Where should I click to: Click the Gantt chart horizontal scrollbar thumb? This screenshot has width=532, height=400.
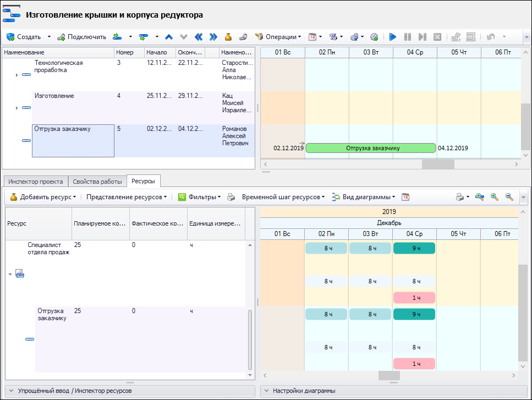coord(438,164)
